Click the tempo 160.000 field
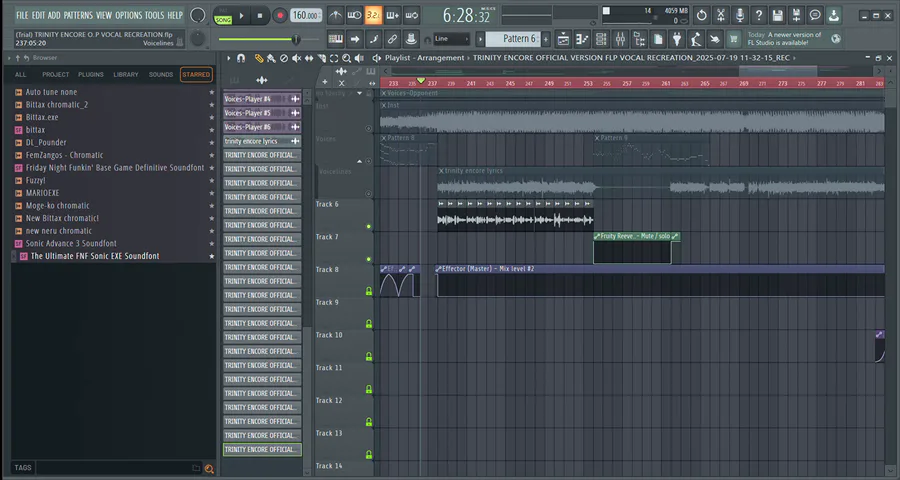 307,16
